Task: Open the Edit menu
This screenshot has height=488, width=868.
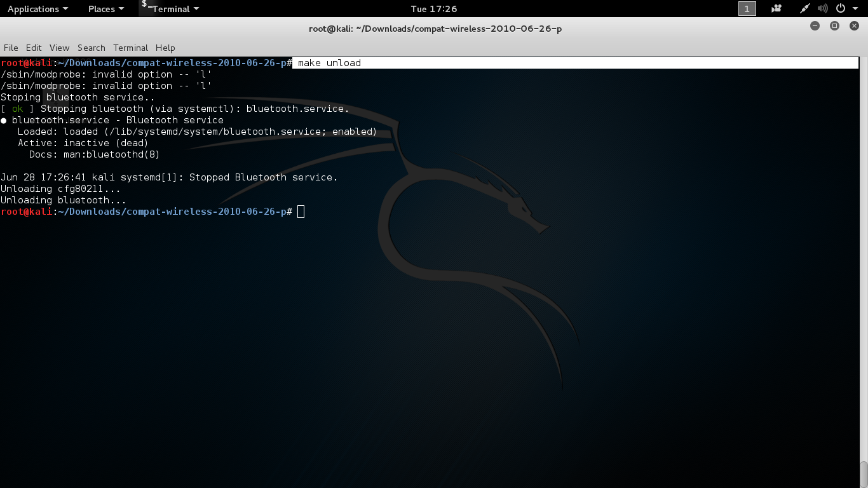Action: [33, 48]
